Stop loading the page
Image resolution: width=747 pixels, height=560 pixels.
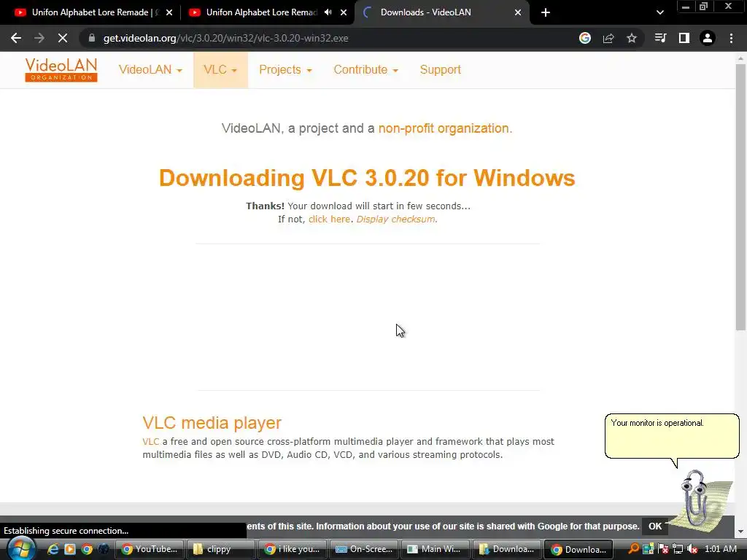tap(63, 38)
